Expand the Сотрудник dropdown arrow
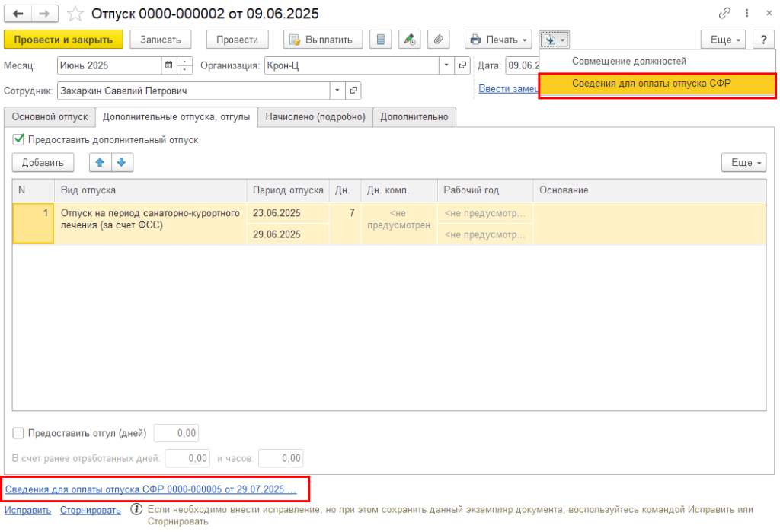780x532 pixels. coord(337,91)
